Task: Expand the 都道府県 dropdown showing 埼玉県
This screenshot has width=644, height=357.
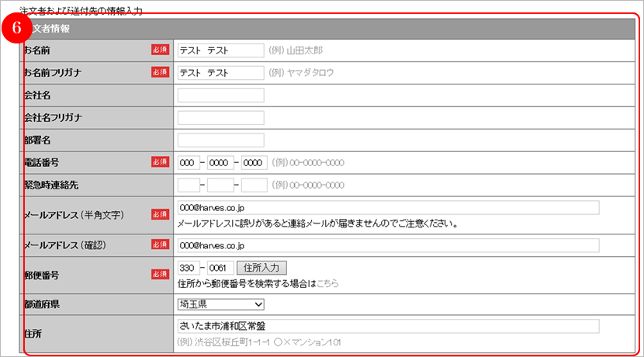Action: pos(221,304)
